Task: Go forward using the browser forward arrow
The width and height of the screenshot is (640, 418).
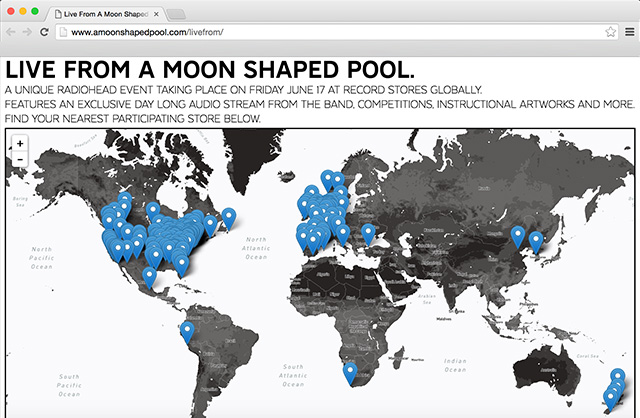Action: click(27, 32)
